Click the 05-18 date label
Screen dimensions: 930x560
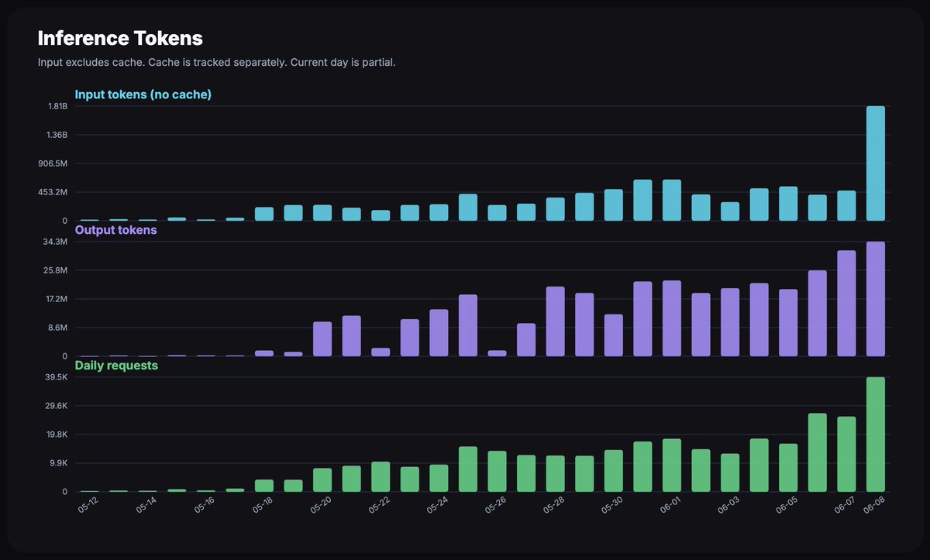click(262, 506)
